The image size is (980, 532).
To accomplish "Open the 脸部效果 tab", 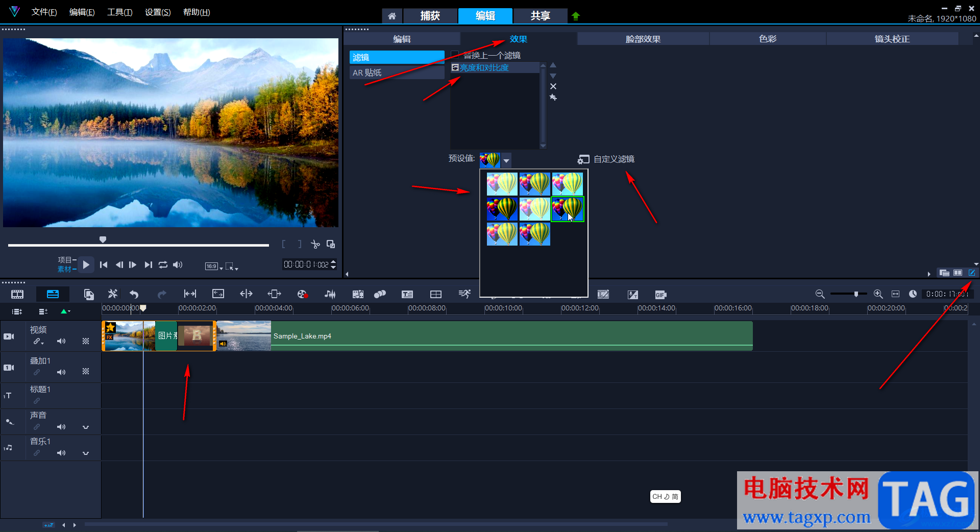I will tap(643, 39).
